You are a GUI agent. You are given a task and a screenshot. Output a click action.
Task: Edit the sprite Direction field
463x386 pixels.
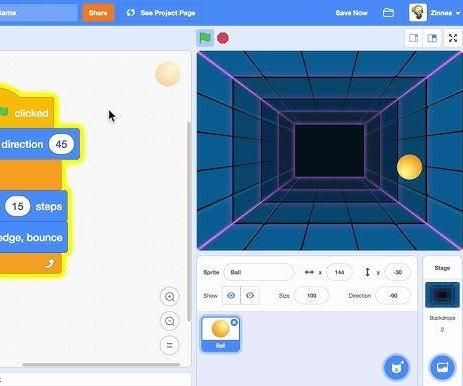point(393,296)
